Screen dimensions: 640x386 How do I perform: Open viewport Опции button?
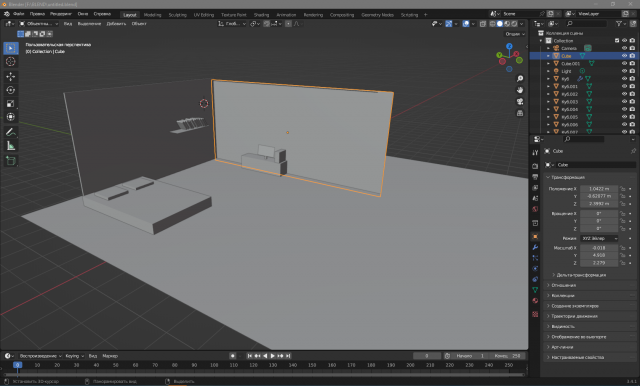tap(515, 34)
